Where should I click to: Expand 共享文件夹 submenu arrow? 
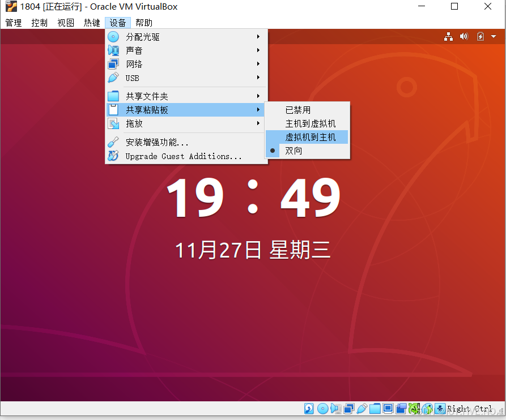[x=258, y=96]
